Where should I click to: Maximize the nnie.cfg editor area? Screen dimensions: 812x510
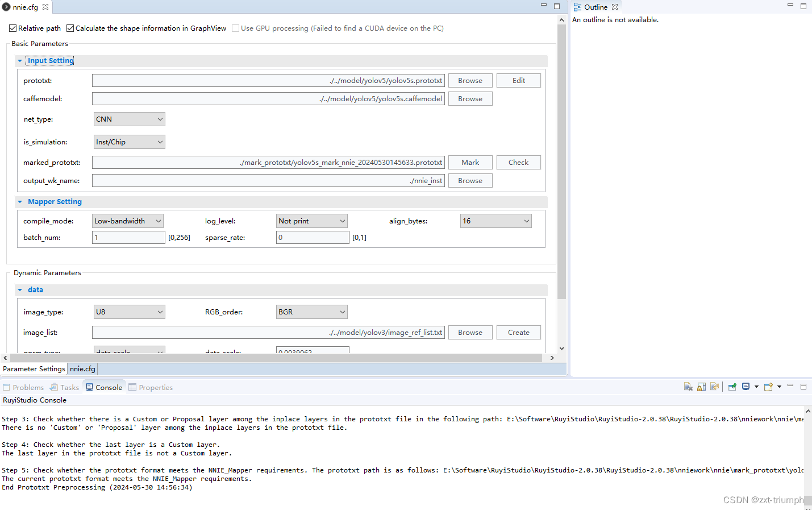(557, 6)
